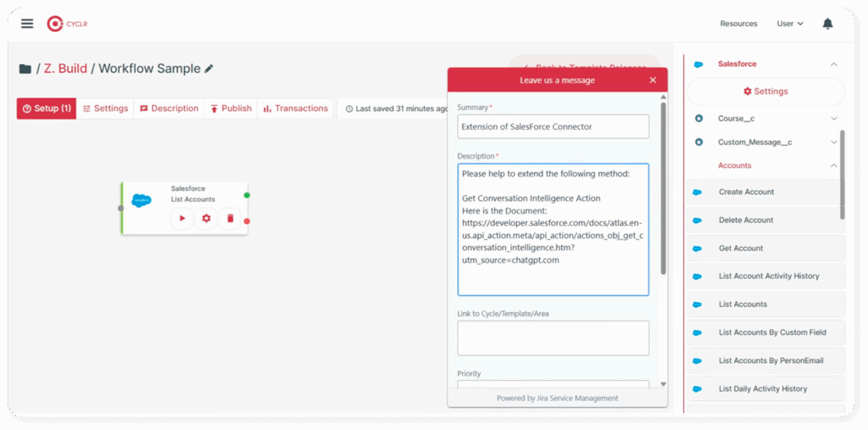Image resolution: width=868 pixels, height=430 pixels.
Task: Click the pencil icon beside Workflow Sample
Action: click(209, 69)
